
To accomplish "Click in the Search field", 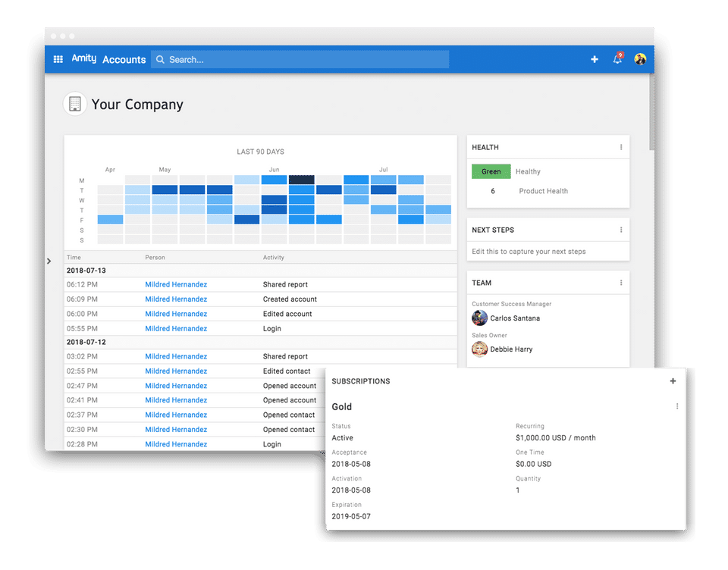I will 300,59.
